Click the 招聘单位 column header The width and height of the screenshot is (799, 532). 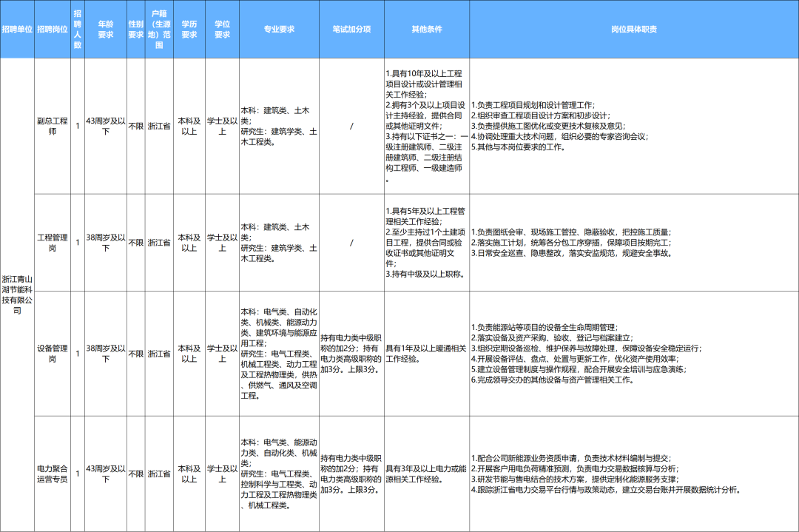point(17,29)
